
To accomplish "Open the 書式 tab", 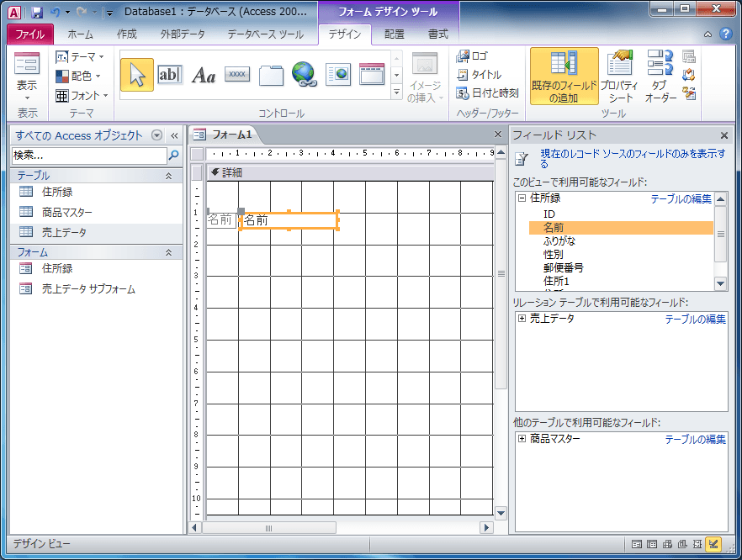I will point(437,34).
